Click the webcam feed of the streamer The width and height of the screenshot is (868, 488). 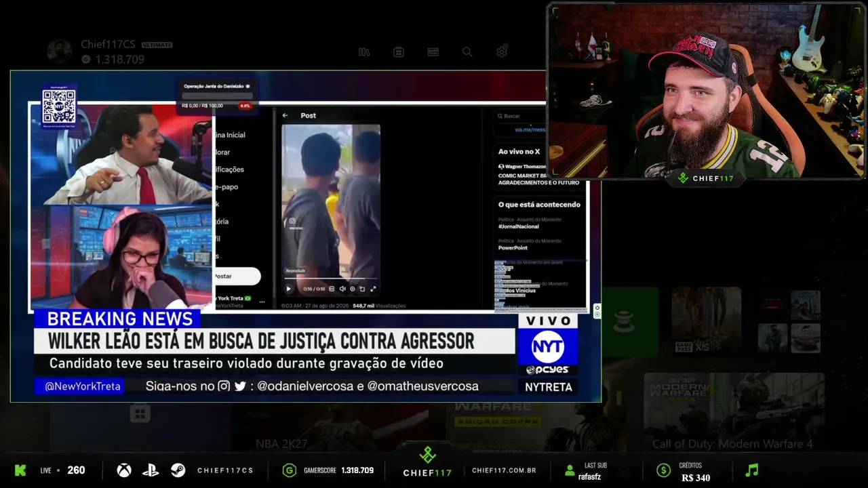click(706, 91)
